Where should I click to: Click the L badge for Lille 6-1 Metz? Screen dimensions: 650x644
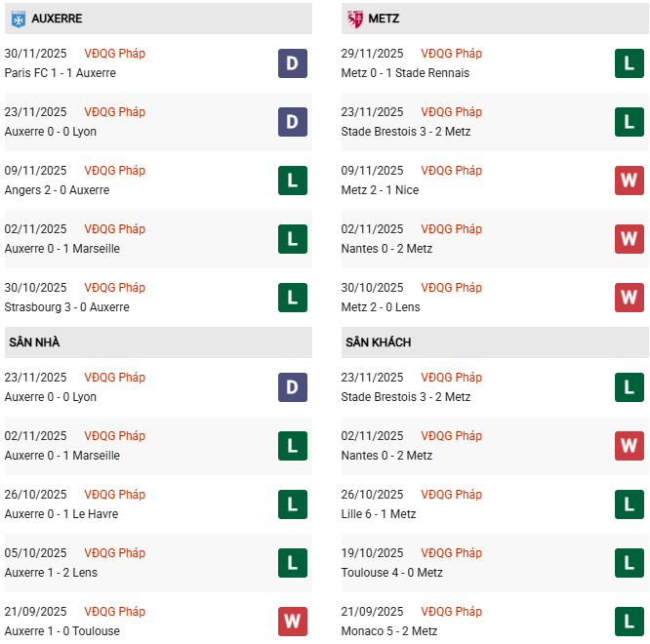(630, 504)
